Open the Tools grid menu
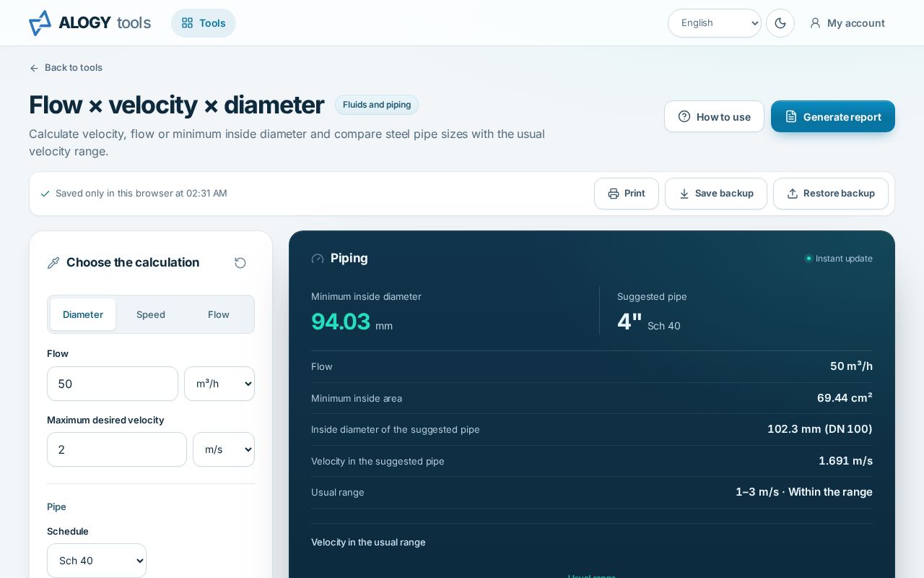Viewport: 924px width, 578px height. [204, 23]
